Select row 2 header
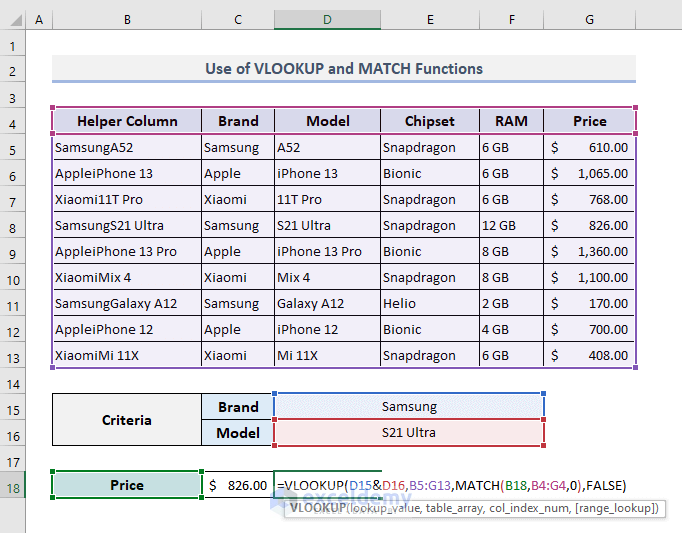 (13, 71)
